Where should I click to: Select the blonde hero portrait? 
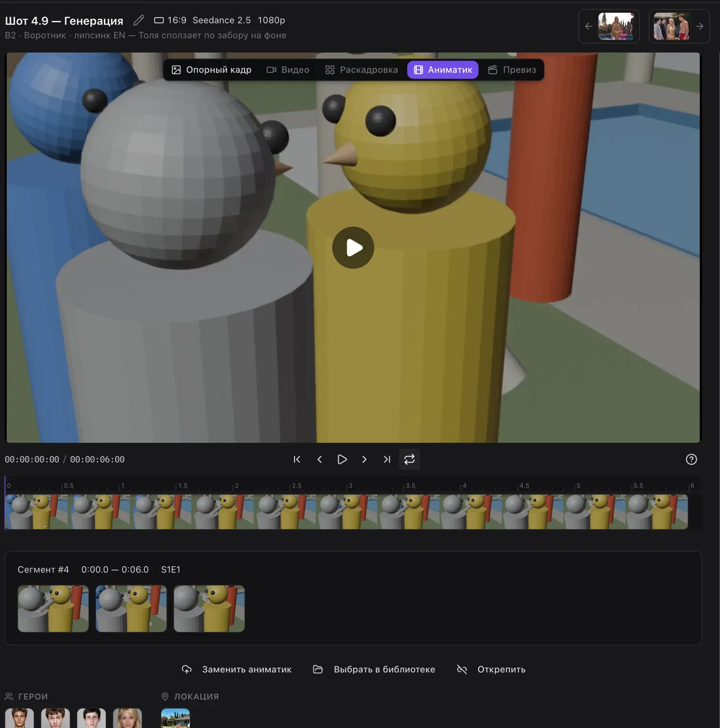coord(127,718)
